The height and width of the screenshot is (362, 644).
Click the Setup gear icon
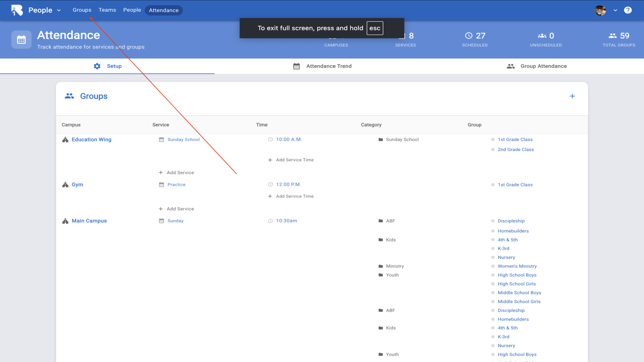[x=97, y=66]
